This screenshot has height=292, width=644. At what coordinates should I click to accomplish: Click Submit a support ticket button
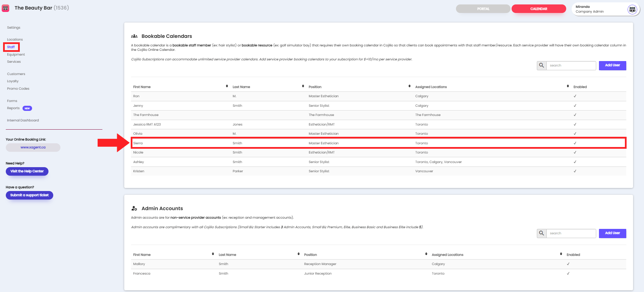coord(29,195)
